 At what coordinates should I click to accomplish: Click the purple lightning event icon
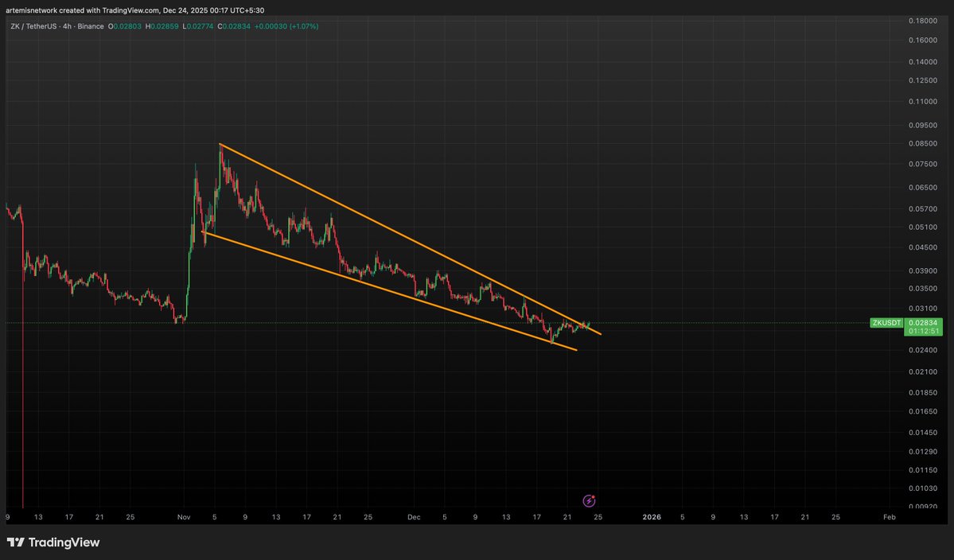coord(589,500)
